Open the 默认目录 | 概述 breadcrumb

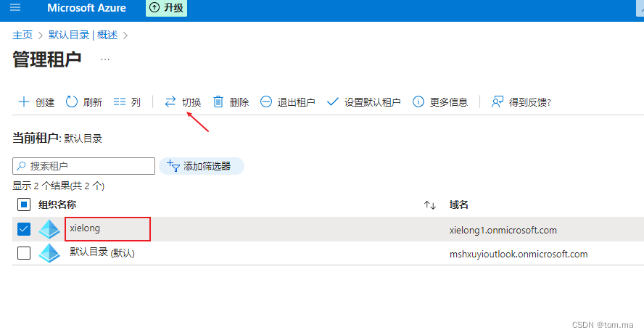[x=83, y=36]
